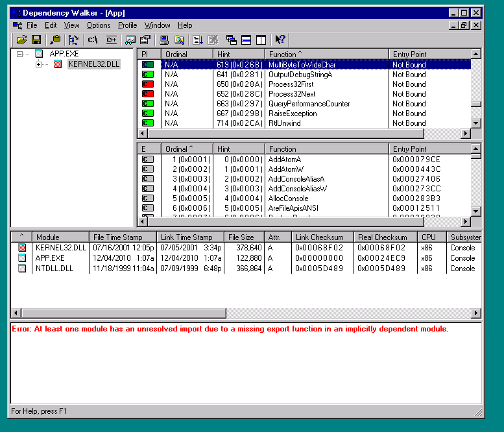Select the Process32Next import row
The height and width of the screenshot is (432, 504).
pos(292,94)
